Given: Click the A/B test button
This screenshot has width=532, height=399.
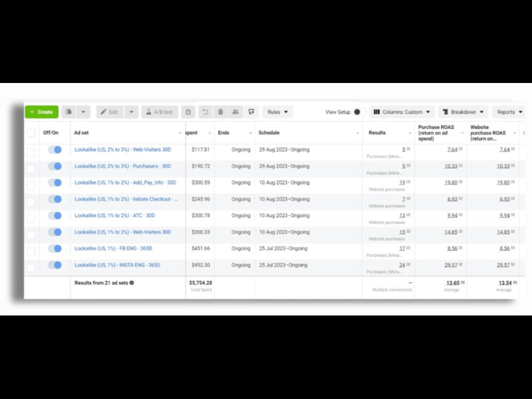Looking at the screenshot, I should (x=160, y=112).
